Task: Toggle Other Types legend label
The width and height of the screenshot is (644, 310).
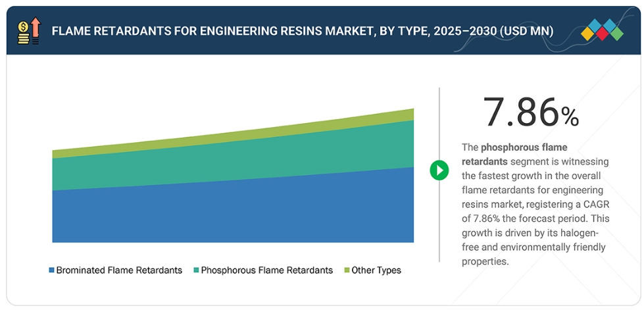Action: 376,271
